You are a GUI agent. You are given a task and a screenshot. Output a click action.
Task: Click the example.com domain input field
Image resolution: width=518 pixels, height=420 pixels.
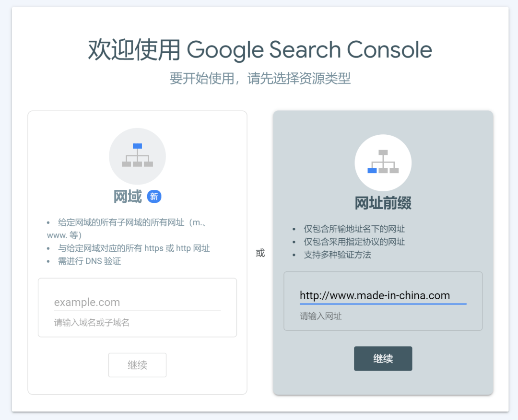138,302
